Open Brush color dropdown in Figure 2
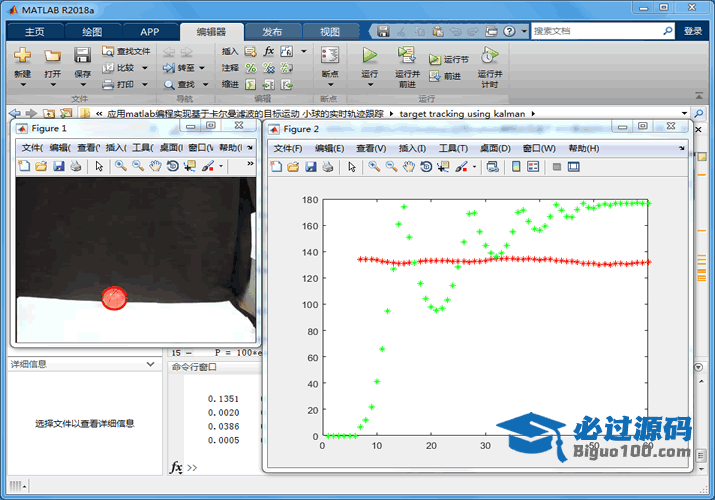This screenshot has height=500, width=715. point(474,167)
